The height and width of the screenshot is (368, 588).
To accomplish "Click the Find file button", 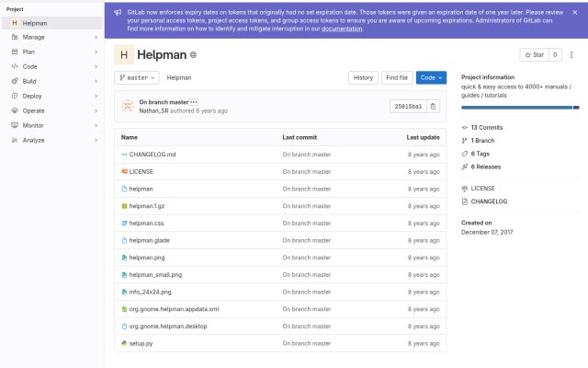I will (x=397, y=77).
